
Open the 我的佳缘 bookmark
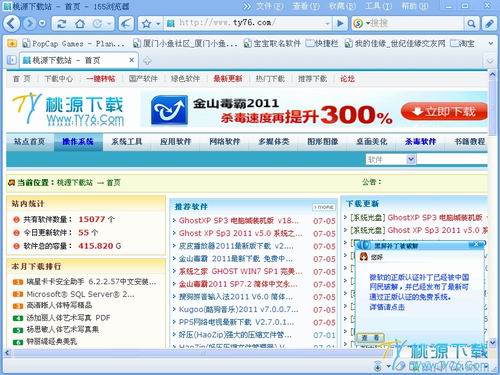point(395,44)
